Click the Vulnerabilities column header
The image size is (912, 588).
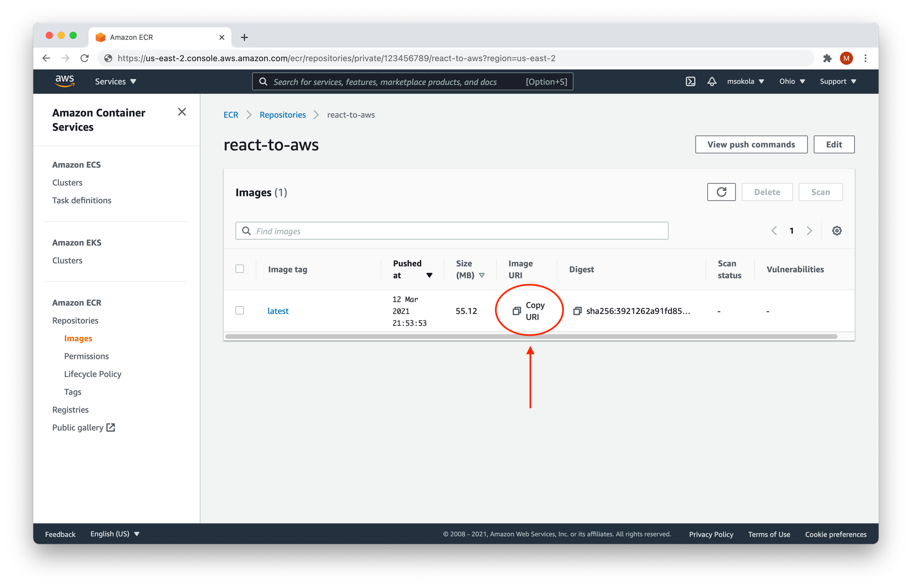tap(795, 269)
